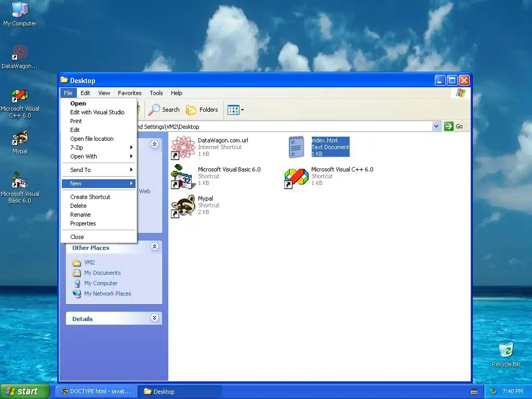Select index.html notepad file icon
532x399 pixels.
[x=296, y=147]
